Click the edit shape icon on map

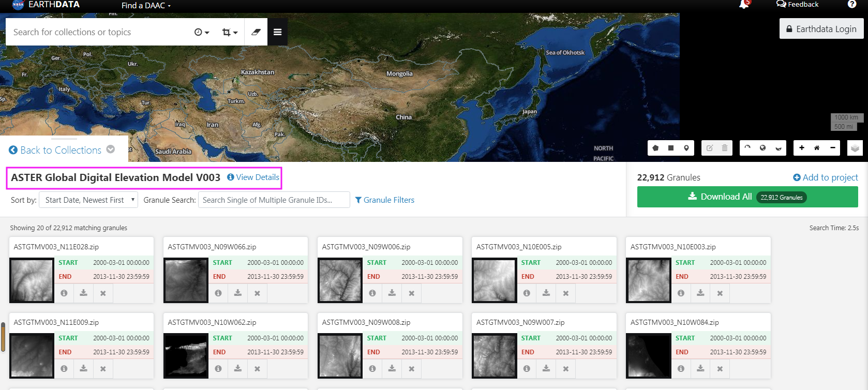coord(710,148)
